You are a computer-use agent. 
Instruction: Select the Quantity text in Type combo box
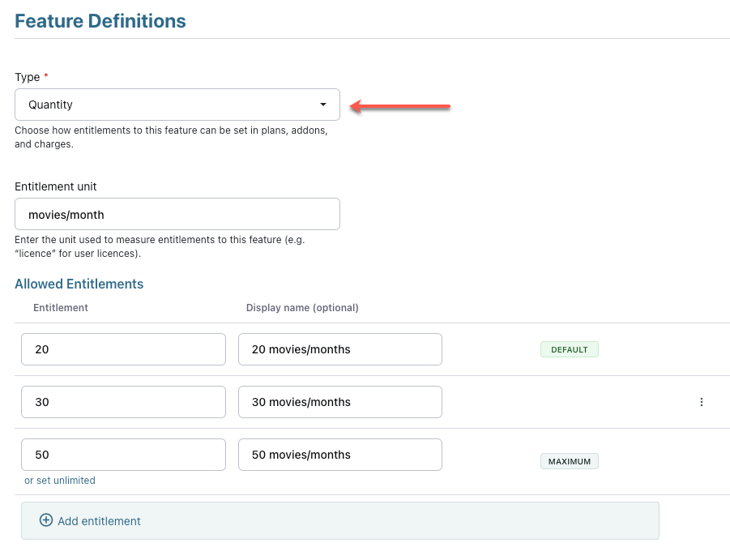click(x=50, y=105)
